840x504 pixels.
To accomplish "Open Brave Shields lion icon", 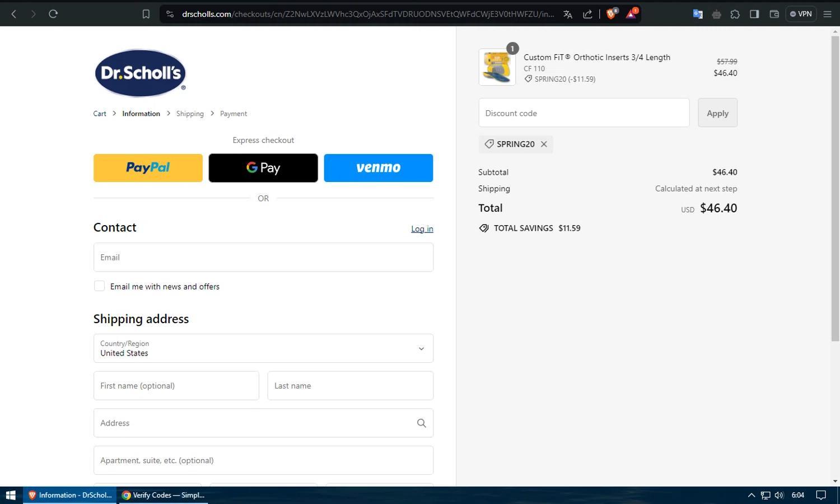I will coord(612,14).
